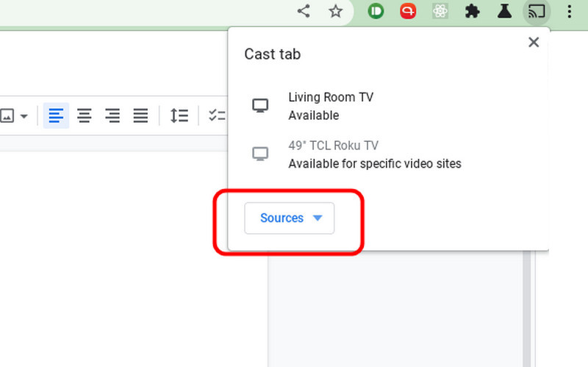Click the Cast icon in the toolbar
Image resolution: width=588 pixels, height=367 pixels.
click(537, 12)
